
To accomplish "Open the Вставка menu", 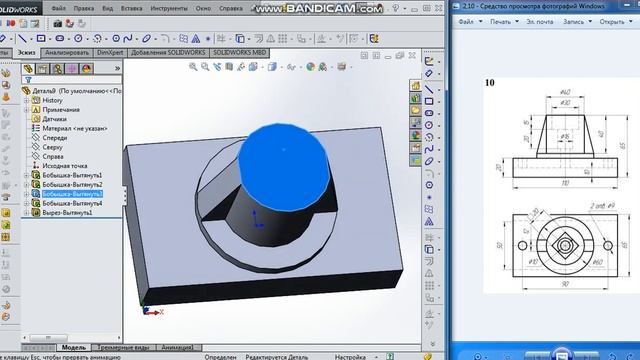I will tap(131, 8).
